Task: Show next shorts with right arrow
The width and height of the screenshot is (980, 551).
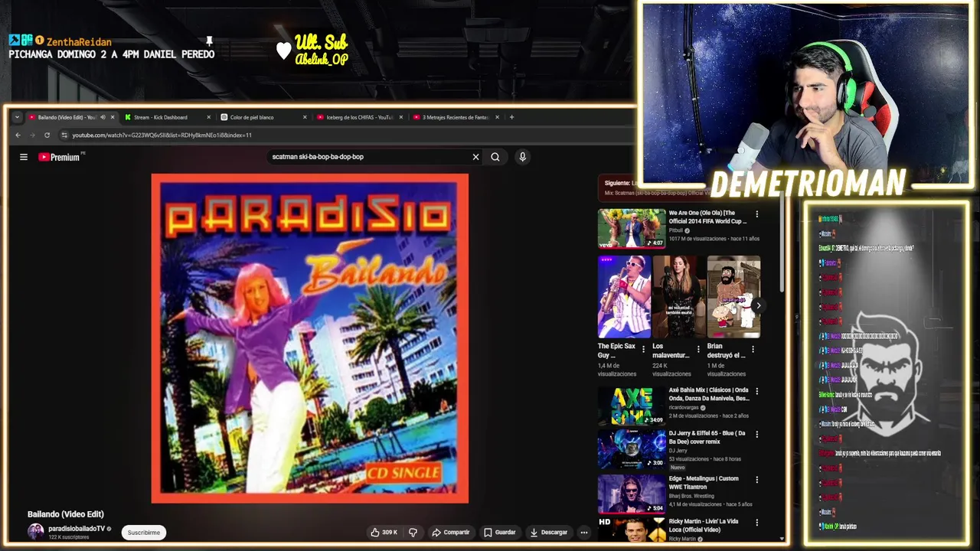Action: click(x=758, y=305)
